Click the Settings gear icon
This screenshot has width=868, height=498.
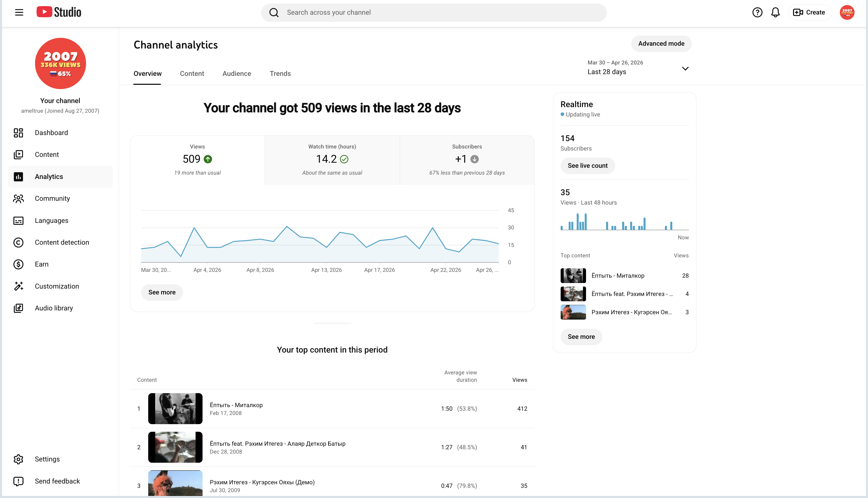[x=19, y=459]
